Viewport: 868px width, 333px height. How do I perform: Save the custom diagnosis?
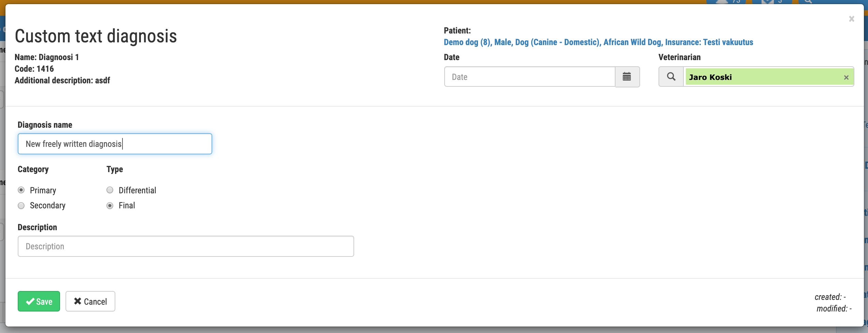pyautogui.click(x=39, y=301)
